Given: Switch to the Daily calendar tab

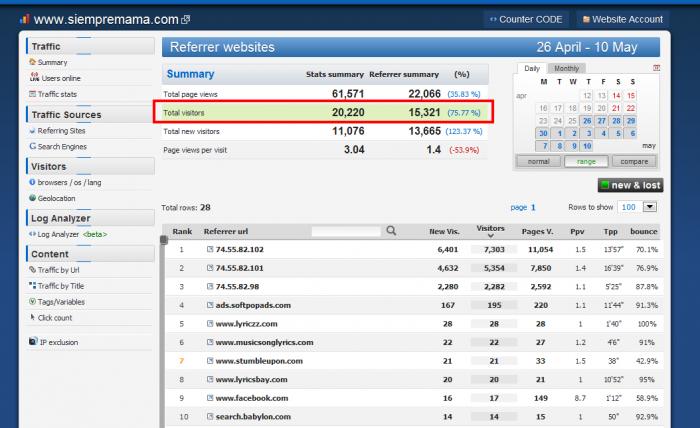Looking at the screenshot, I should point(532,68).
